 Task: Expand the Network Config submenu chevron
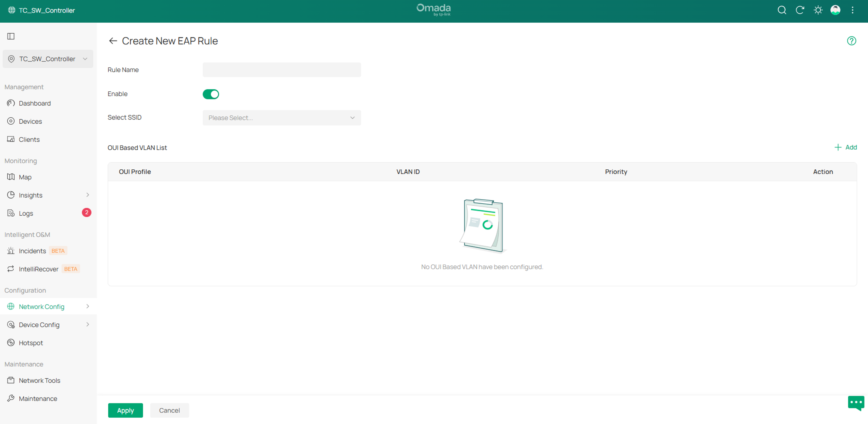point(87,306)
